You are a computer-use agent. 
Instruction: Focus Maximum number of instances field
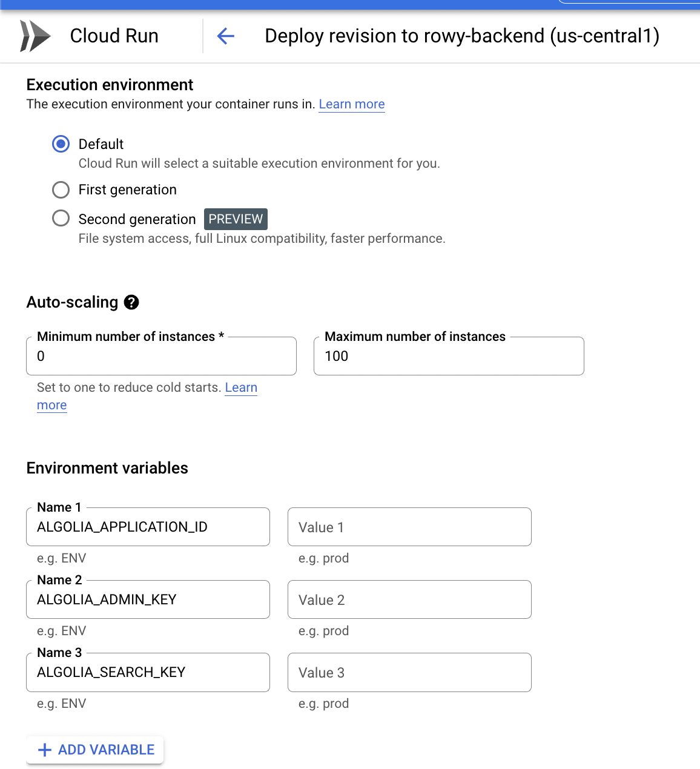coord(448,356)
